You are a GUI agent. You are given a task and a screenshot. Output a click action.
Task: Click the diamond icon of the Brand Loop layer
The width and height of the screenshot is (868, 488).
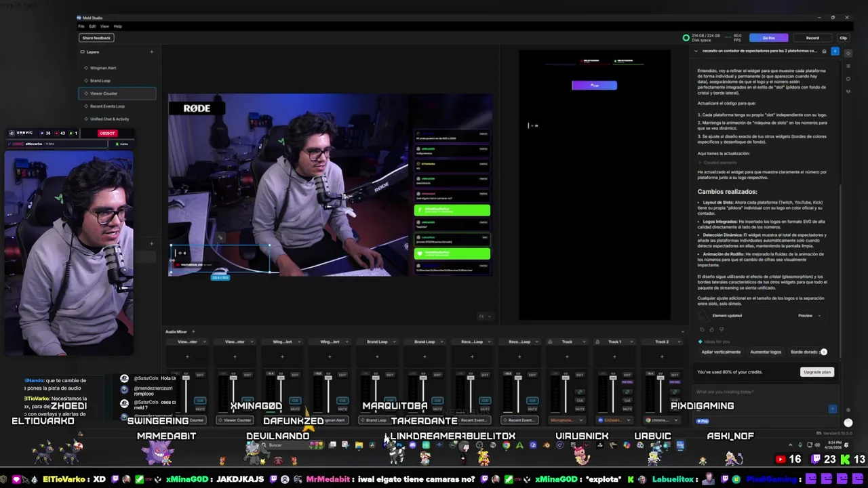coord(86,81)
